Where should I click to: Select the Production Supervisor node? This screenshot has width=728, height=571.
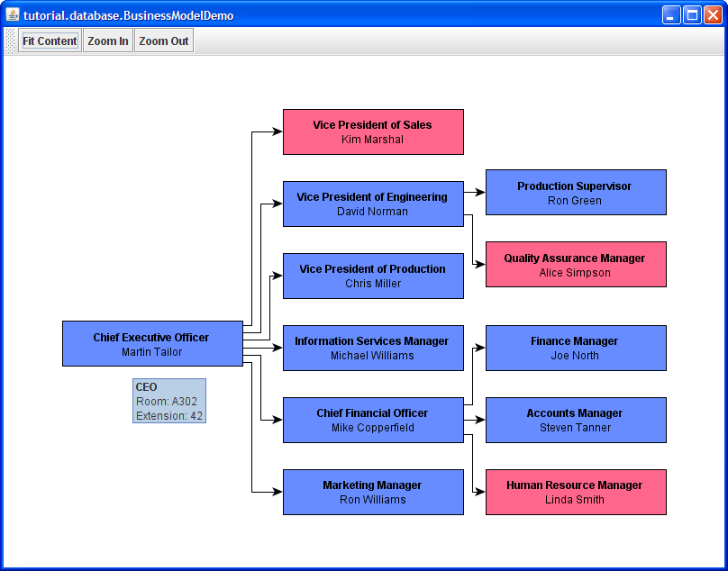[576, 193]
